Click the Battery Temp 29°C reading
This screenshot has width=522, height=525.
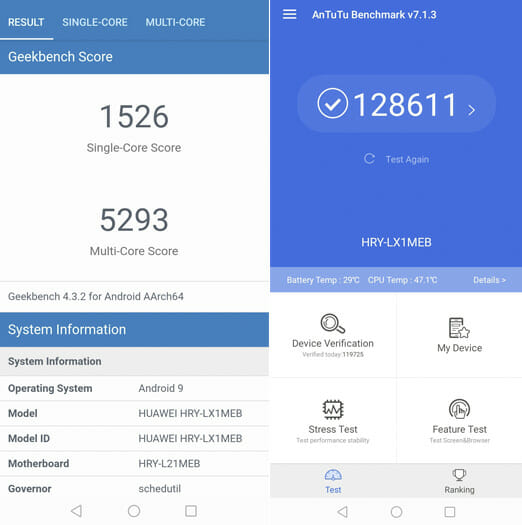[323, 280]
